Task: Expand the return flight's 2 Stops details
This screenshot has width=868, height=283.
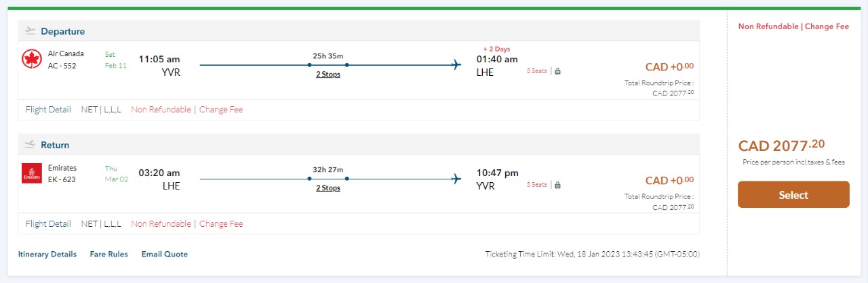Action: click(x=328, y=188)
